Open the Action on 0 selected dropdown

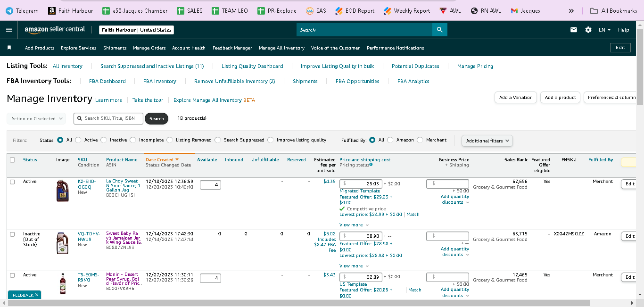(36, 119)
